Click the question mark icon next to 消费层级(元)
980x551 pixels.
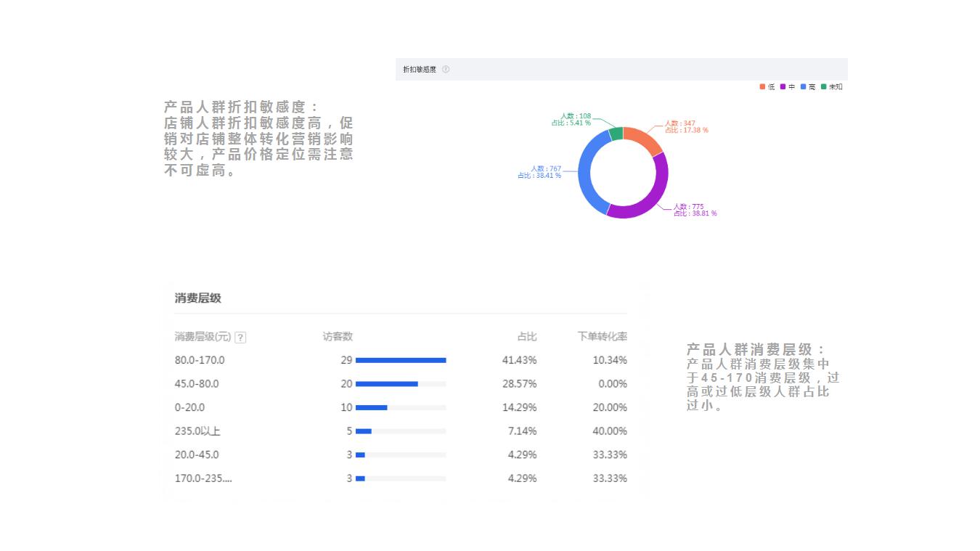(x=240, y=338)
